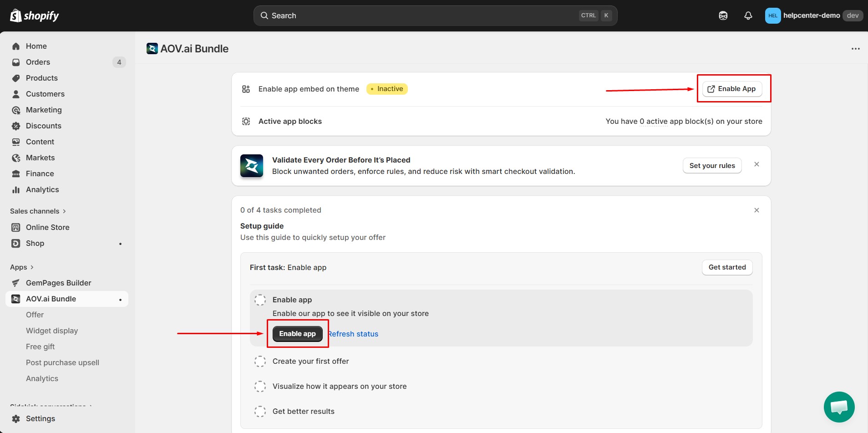This screenshot has width=868, height=433.
Task: Open the Post purchase upsell page
Action: 62,362
